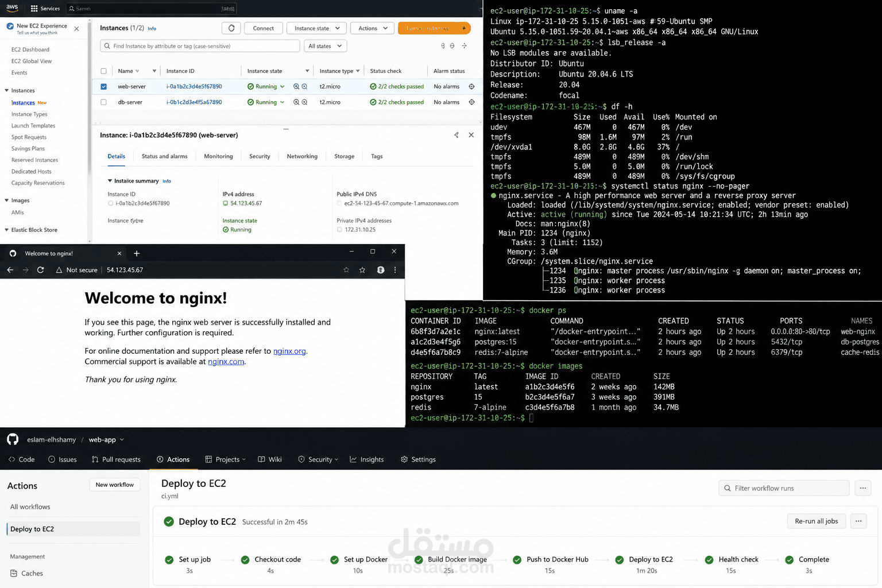Expand the Running chevron for web-server

coord(282,87)
